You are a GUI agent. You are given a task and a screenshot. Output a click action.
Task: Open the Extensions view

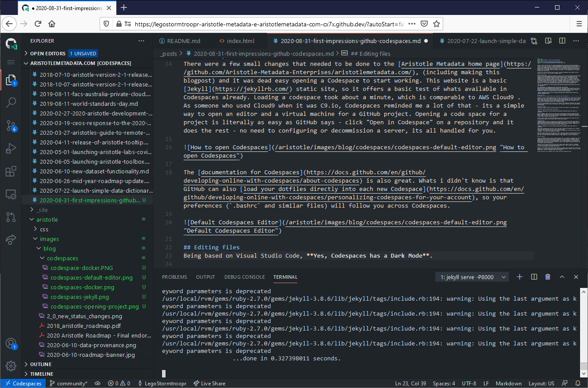[11, 172]
